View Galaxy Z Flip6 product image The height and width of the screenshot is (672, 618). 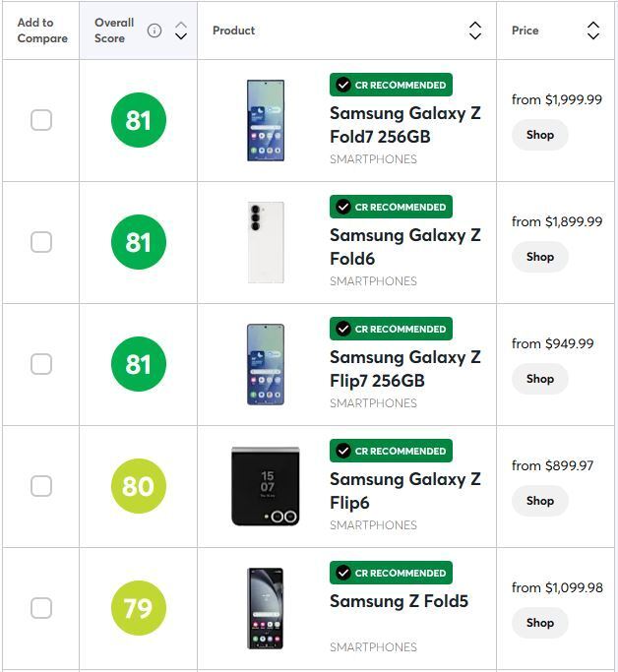(x=266, y=486)
